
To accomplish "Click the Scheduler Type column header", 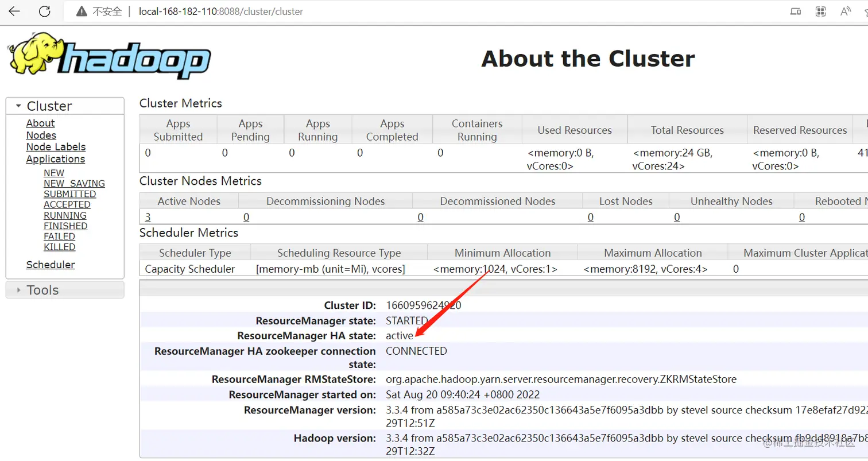I will [195, 253].
